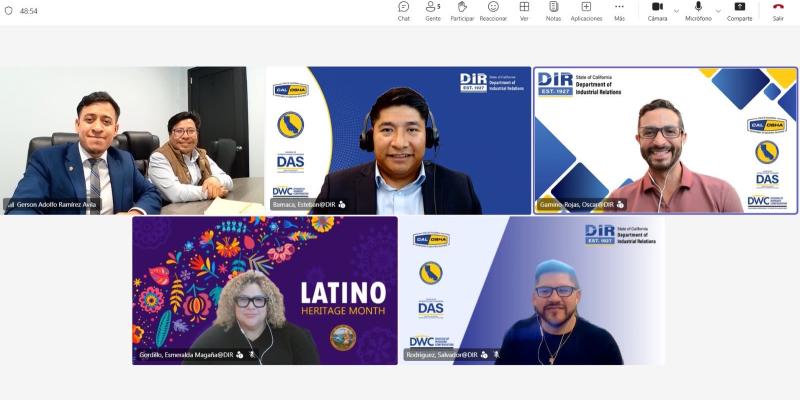Leave the meeting with Salir

point(778,11)
